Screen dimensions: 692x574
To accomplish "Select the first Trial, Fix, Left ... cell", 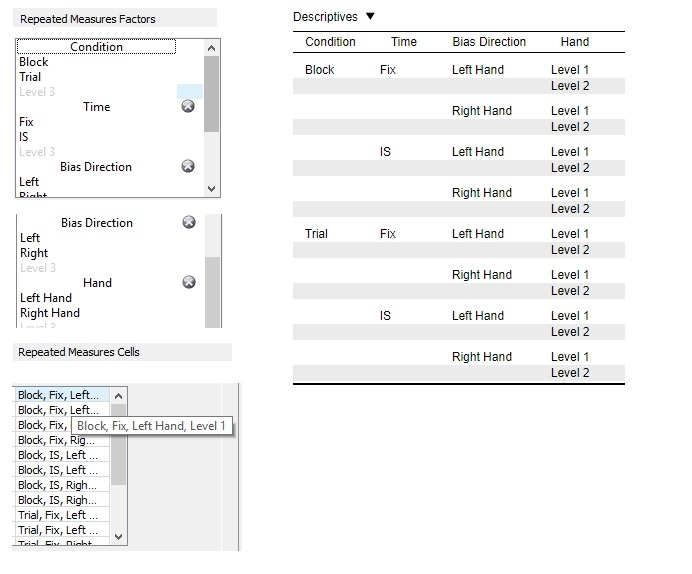I will 63,515.
